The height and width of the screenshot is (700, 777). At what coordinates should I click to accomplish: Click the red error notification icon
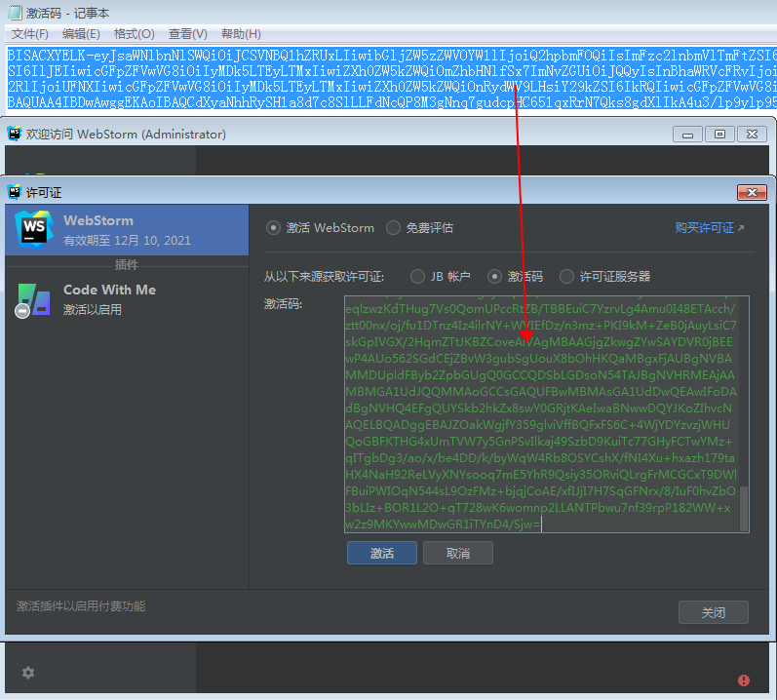[744, 681]
